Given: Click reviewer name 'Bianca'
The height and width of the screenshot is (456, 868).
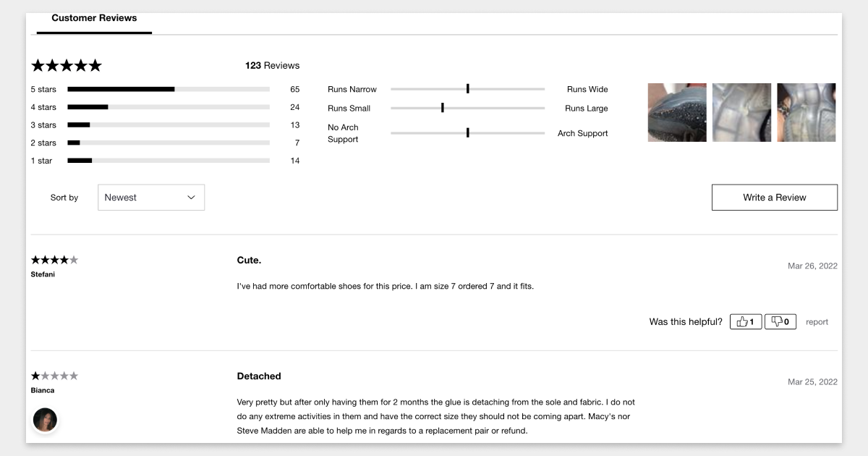Looking at the screenshot, I should tap(42, 390).
